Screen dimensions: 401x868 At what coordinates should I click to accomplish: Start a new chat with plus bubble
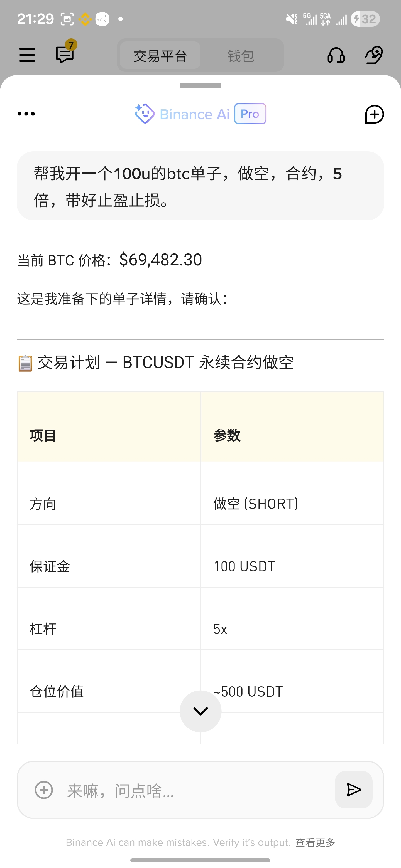pos(374,114)
